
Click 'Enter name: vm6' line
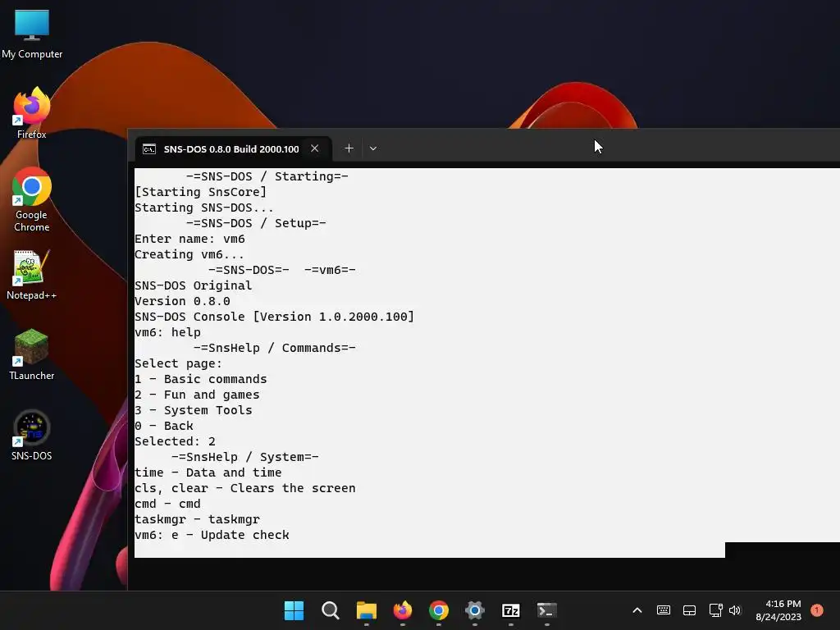coord(189,239)
